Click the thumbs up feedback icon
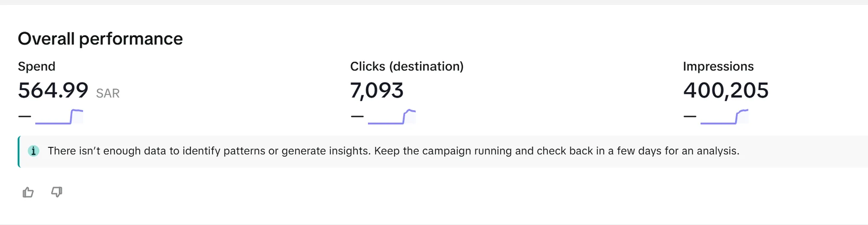Screen dimensions: 868x225 [28, 192]
